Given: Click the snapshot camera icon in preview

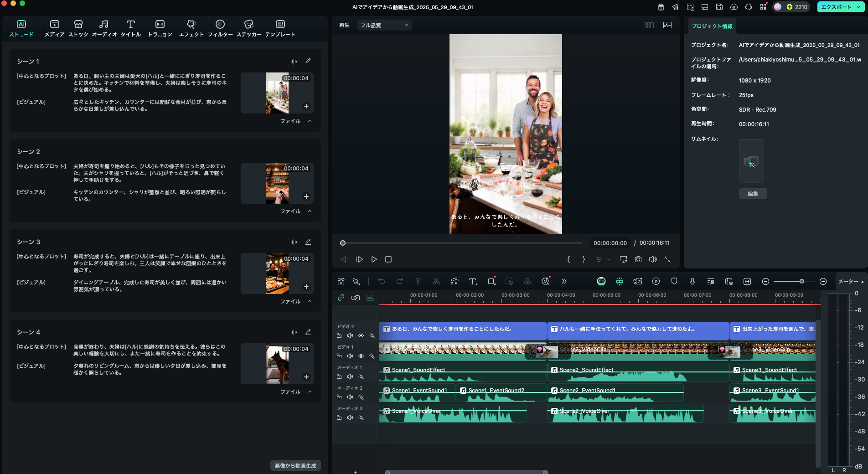Looking at the screenshot, I should click(x=638, y=259).
